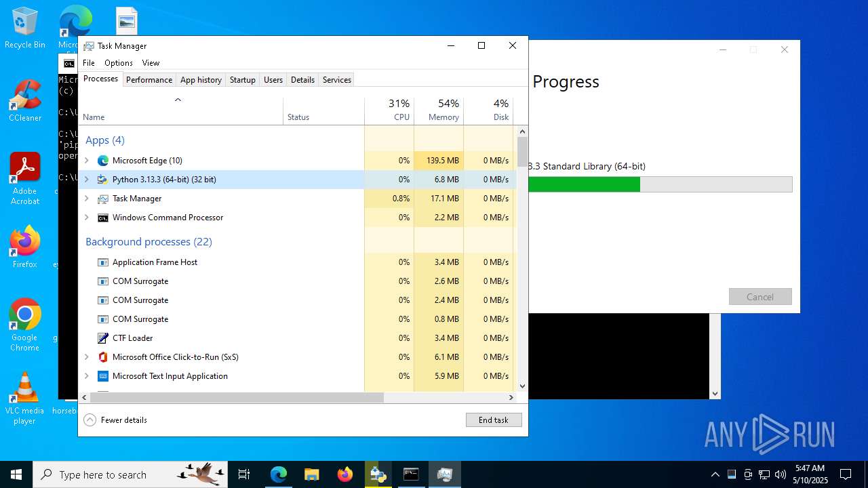Click Cancel in the Python setup window
Image resolution: width=868 pixels, height=488 pixels.
tap(760, 297)
